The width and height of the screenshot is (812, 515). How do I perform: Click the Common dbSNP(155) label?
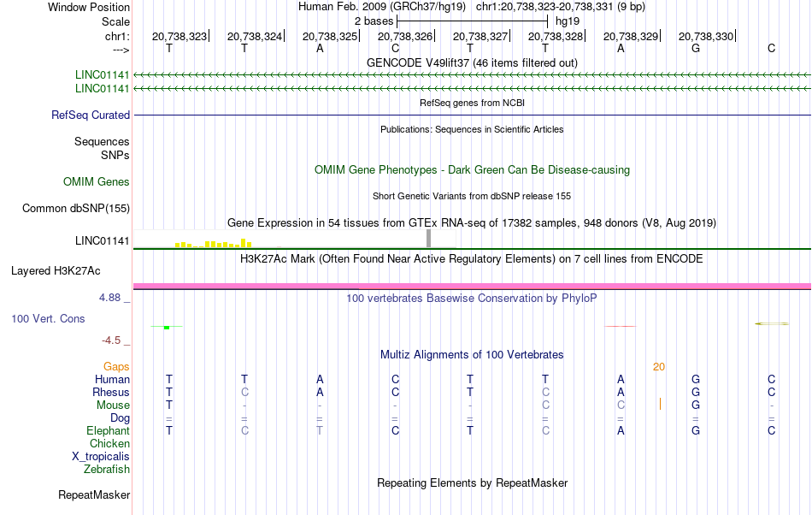[x=76, y=208]
